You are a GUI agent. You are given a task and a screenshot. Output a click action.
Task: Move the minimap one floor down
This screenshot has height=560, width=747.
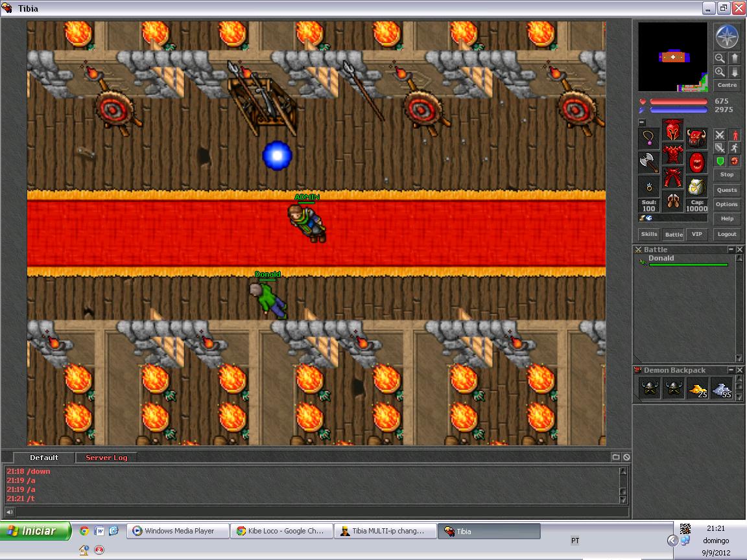(x=734, y=72)
